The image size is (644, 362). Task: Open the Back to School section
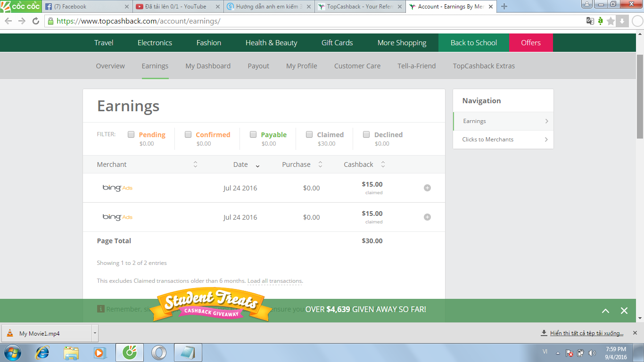(x=474, y=42)
